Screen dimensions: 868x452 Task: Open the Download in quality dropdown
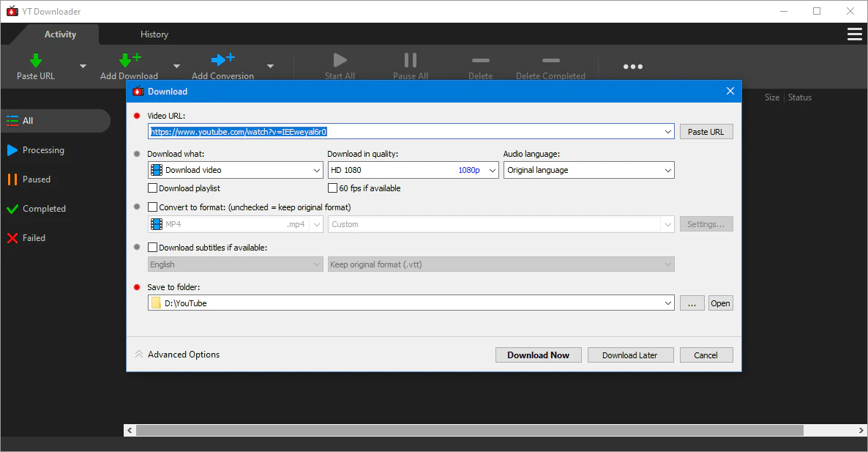click(x=413, y=170)
